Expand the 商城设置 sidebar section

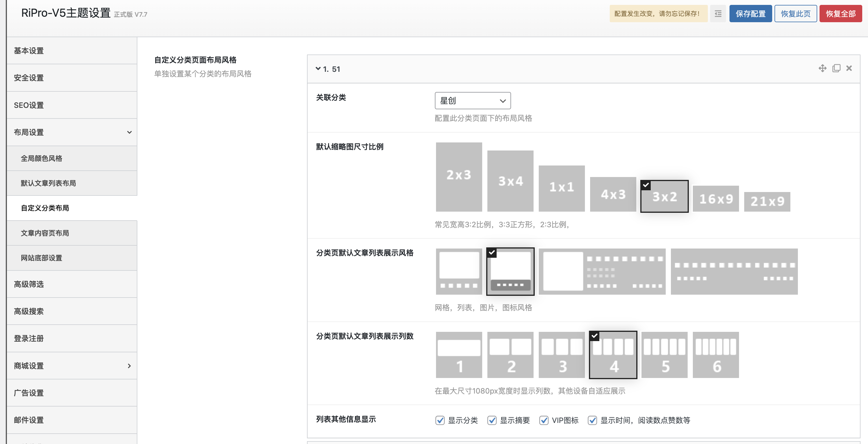[x=72, y=366]
